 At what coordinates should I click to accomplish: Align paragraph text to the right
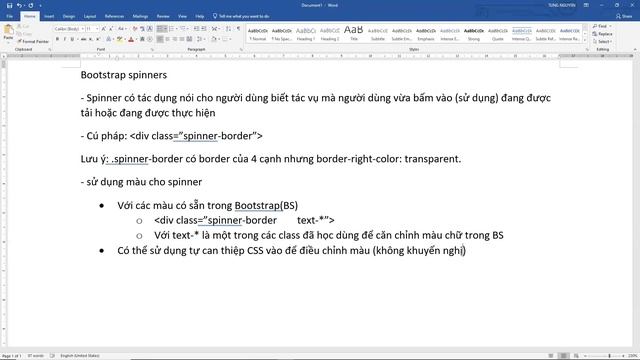(175, 39)
